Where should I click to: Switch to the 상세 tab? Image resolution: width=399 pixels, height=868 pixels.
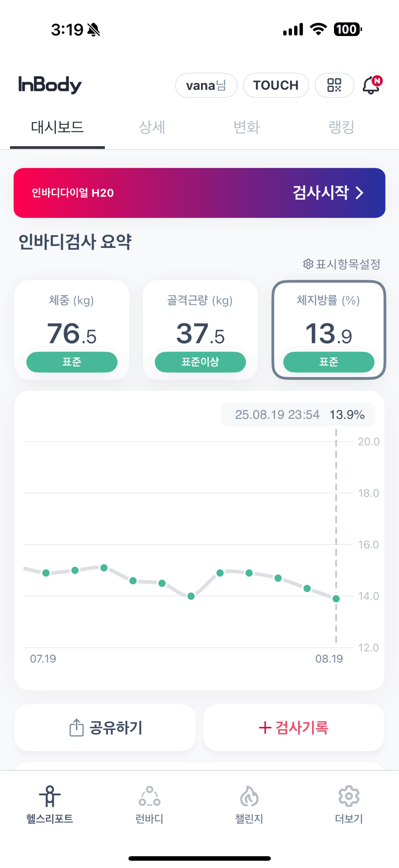tap(152, 127)
